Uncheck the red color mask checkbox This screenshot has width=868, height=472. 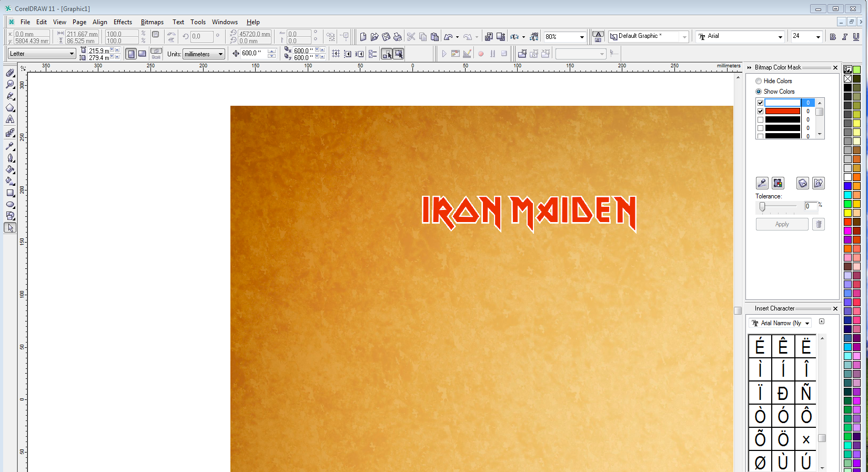760,112
